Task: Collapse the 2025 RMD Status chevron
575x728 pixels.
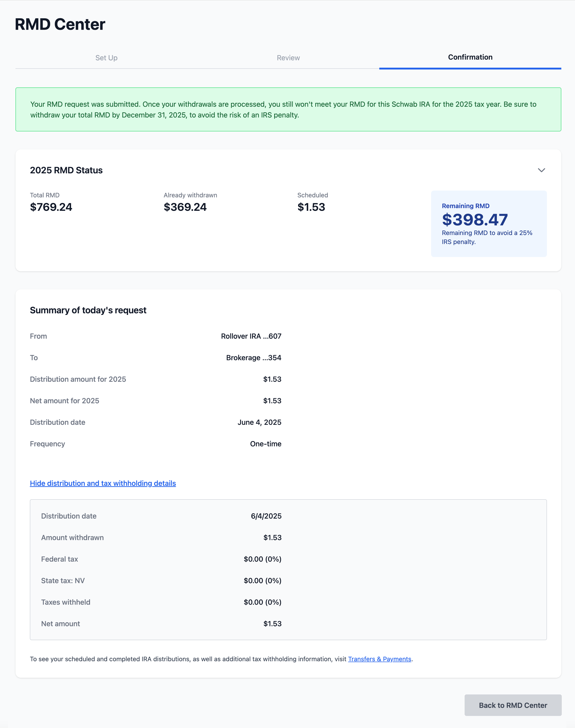Action: pos(541,170)
